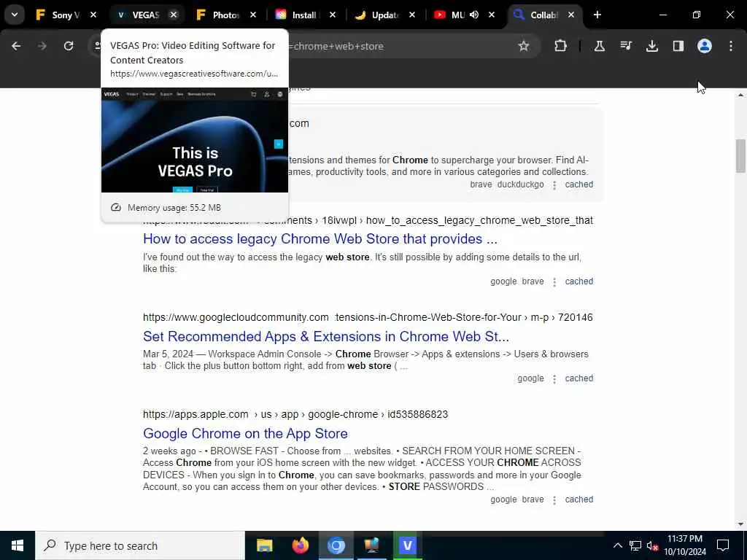Screen dimensions: 747x560
Task: Go forward to the next page
Action: [x=42, y=46]
